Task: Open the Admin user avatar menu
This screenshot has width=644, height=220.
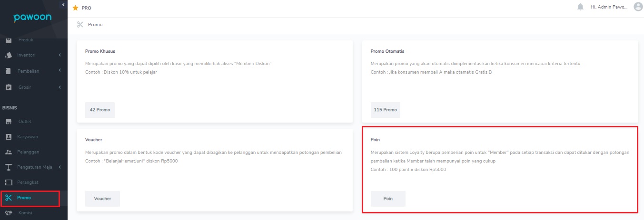Action: point(638,7)
